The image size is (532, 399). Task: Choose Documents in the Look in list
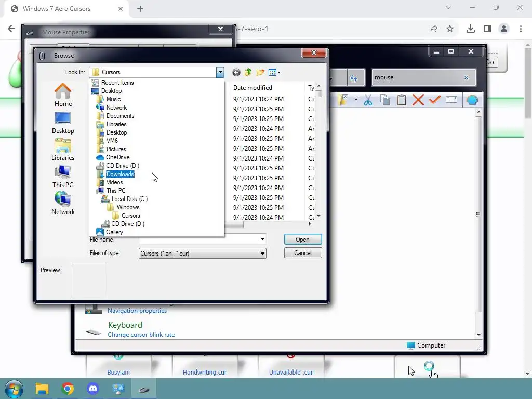[120, 116]
